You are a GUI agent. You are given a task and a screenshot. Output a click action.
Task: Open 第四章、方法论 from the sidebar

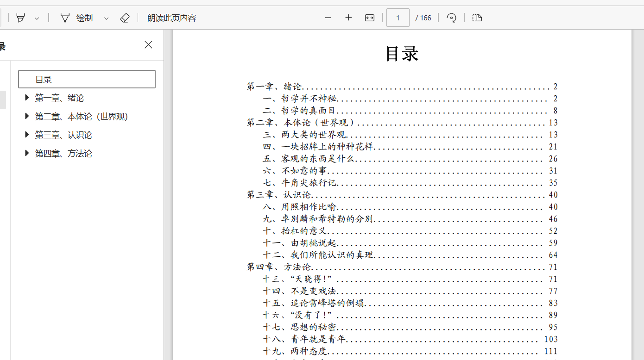pyautogui.click(x=63, y=153)
